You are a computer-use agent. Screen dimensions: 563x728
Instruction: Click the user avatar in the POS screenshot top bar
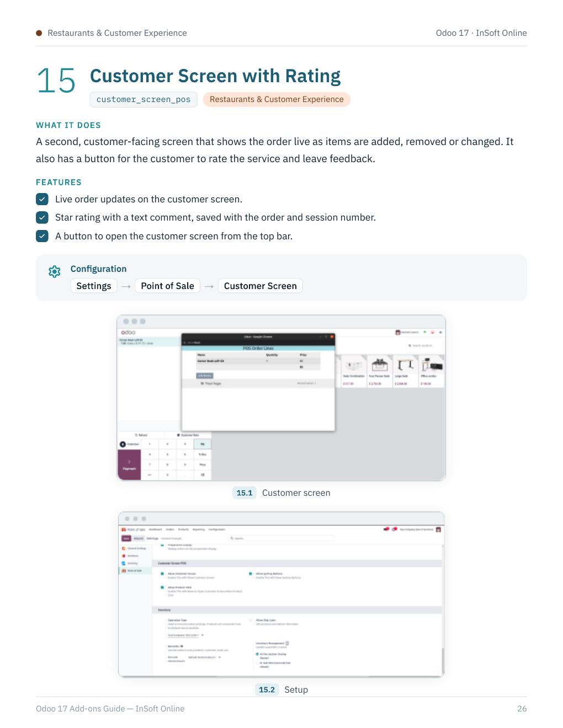click(x=398, y=332)
